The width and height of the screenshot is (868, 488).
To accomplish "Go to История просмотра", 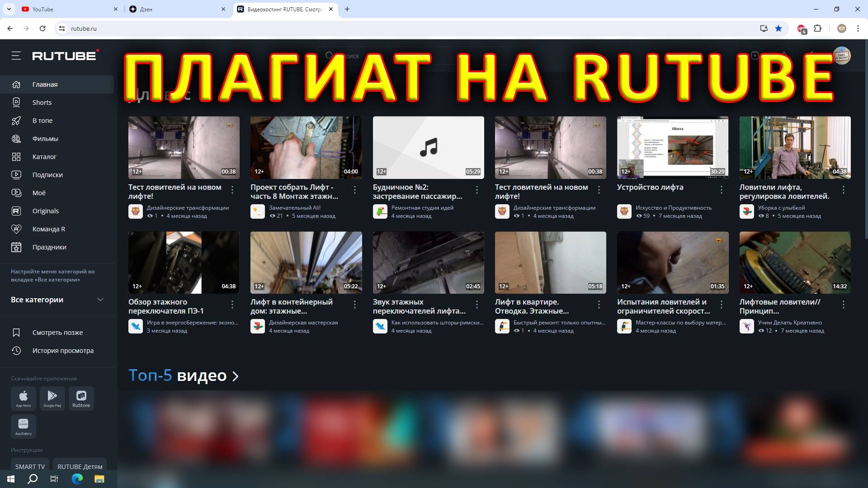I will tap(63, 351).
